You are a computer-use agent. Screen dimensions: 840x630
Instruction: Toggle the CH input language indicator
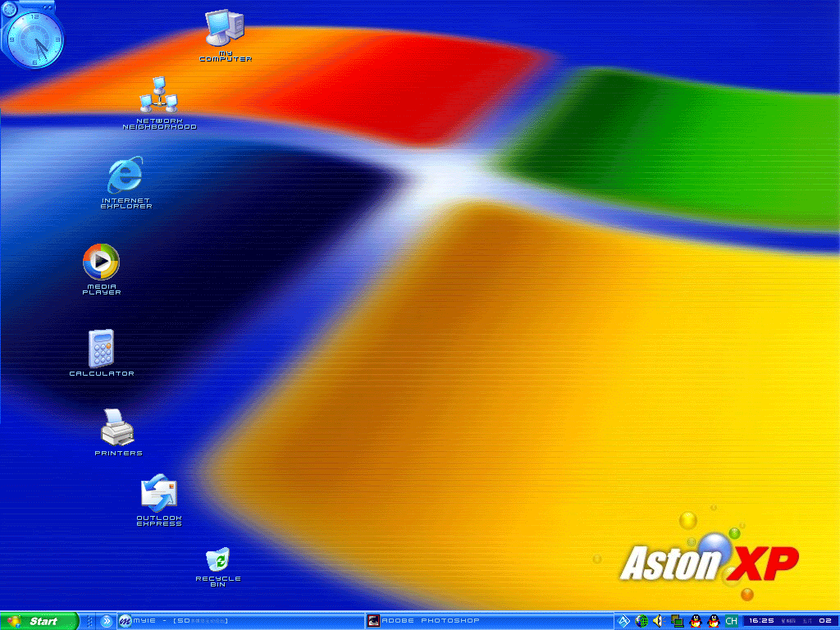731,621
